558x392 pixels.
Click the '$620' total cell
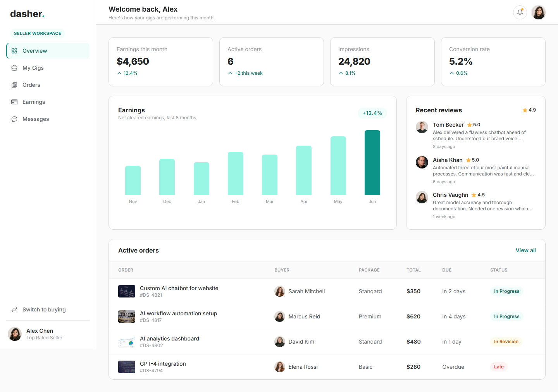(413, 316)
